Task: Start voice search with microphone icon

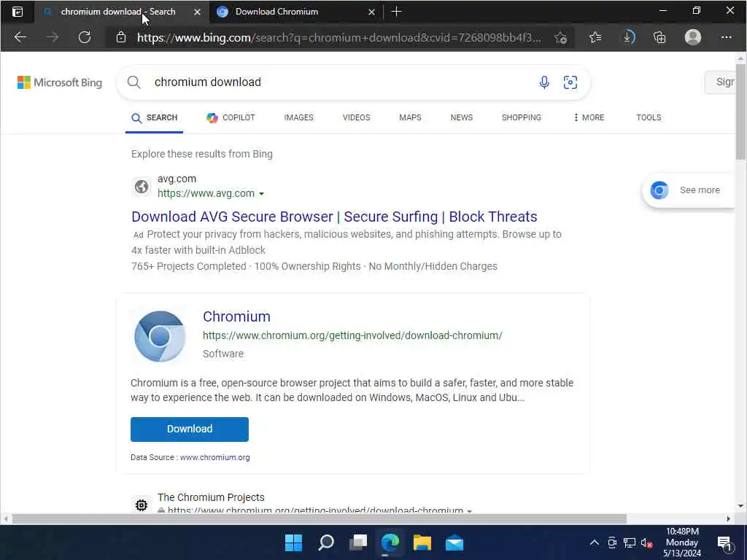Action: point(544,82)
